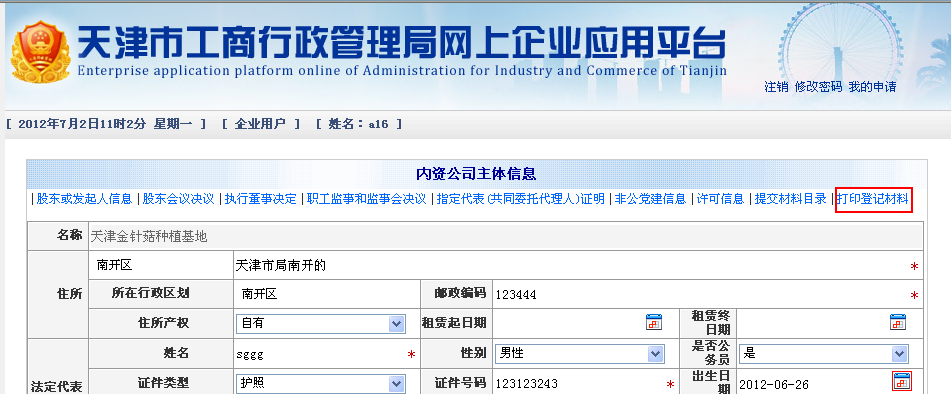The image size is (951, 394).
Task: Open calendar picker for 租赁起日期
Action: pyautogui.click(x=654, y=322)
